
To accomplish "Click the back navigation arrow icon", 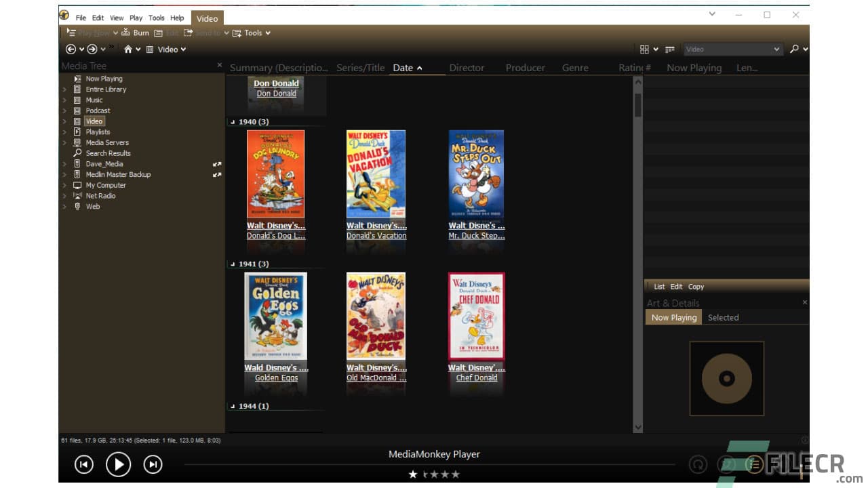I will click(x=70, y=49).
